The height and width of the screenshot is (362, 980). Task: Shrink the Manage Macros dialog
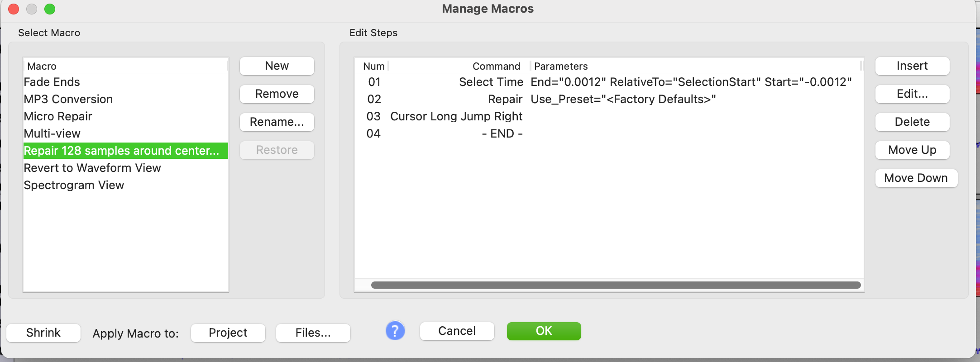43,333
